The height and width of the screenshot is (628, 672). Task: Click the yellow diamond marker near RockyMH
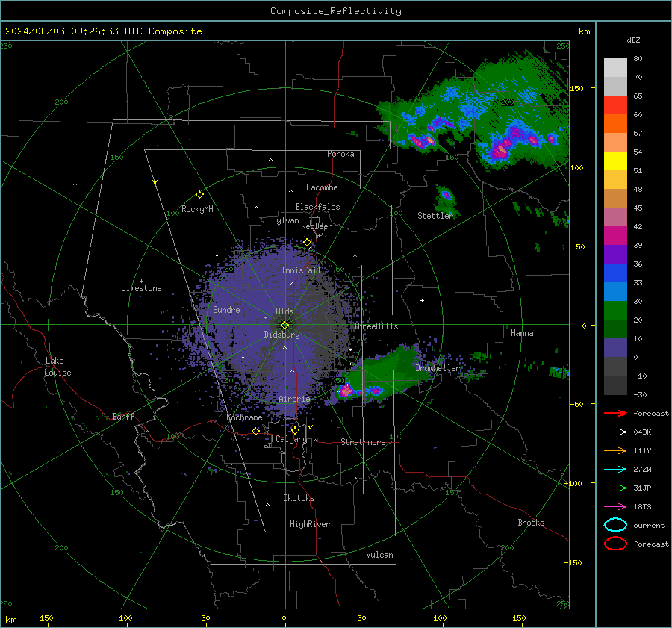[199, 195]
